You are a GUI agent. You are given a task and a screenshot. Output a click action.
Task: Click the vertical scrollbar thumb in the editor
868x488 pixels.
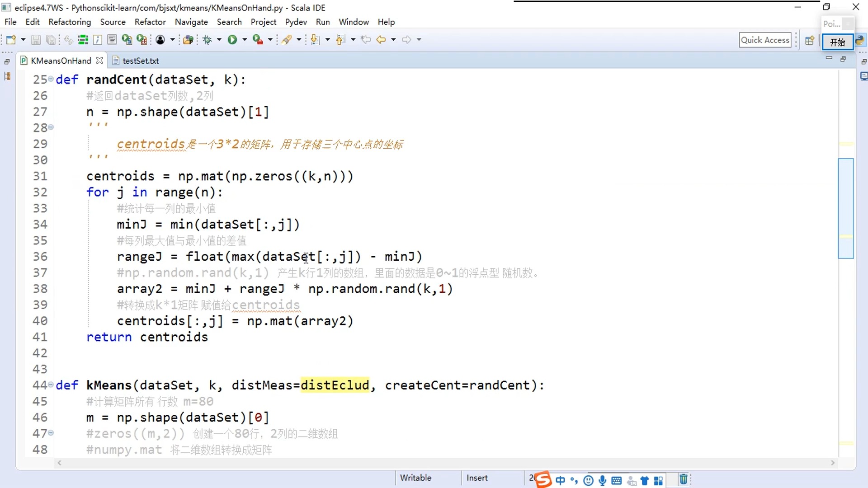point(845,208)
